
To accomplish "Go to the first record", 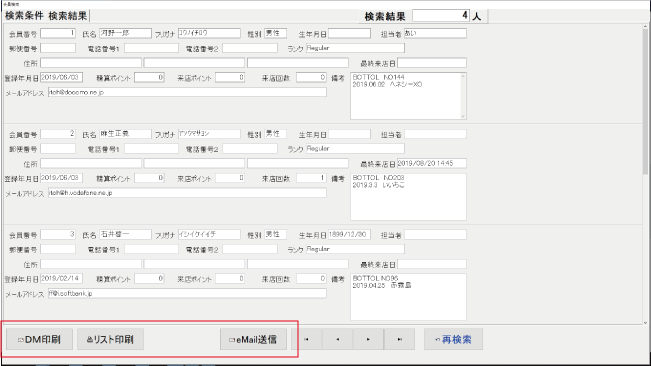I will pos(306,339).
